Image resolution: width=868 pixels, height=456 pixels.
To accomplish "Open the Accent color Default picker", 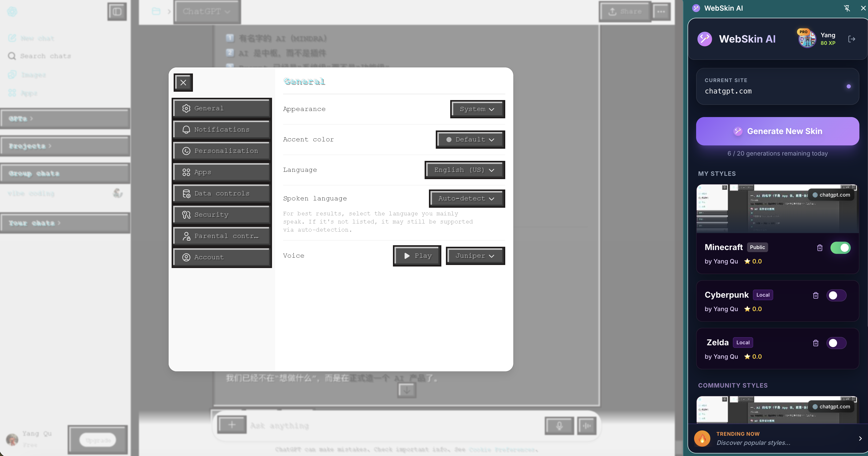I will 470,139.
